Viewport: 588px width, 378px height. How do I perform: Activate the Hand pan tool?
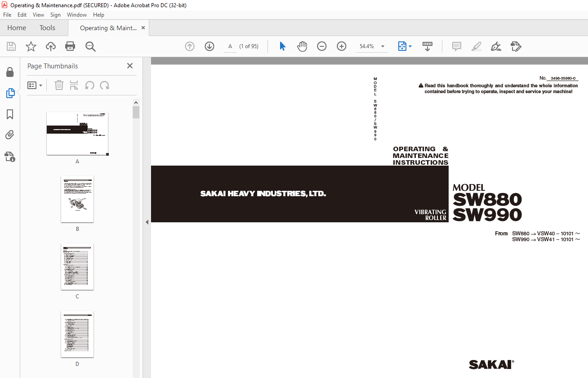click(x=302, y=46)
